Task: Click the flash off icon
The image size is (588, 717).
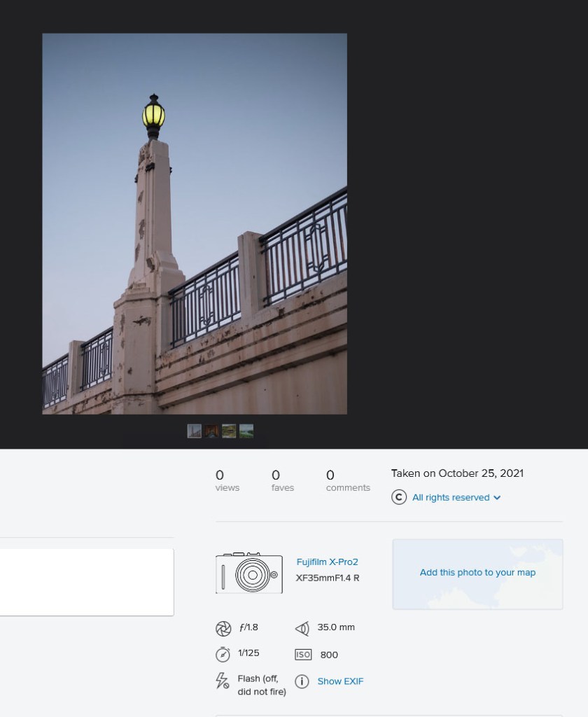Action: pos(223,681)
